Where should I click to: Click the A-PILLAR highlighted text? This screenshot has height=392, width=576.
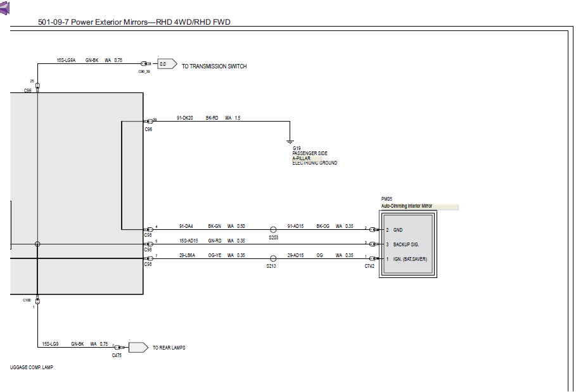(x=301, y=158)
